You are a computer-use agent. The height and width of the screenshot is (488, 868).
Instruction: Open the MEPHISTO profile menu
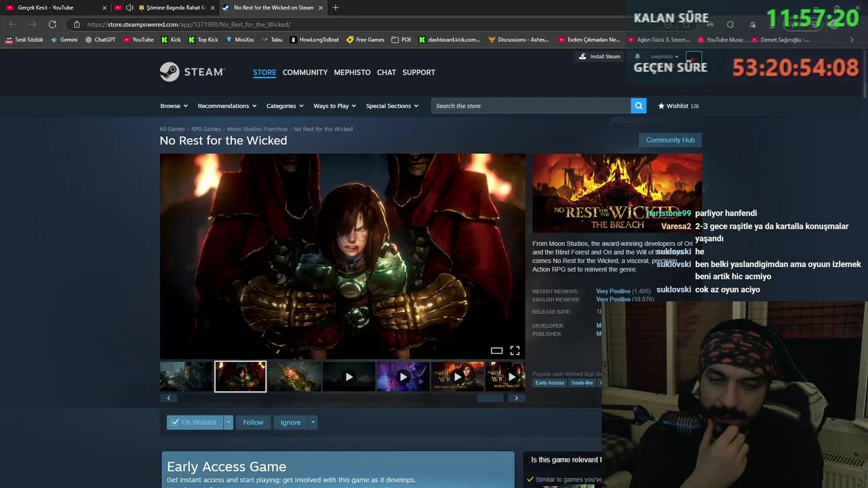tap(352, 72)
